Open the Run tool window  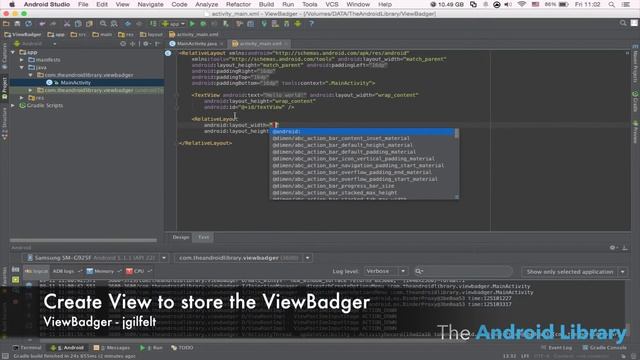151,348
